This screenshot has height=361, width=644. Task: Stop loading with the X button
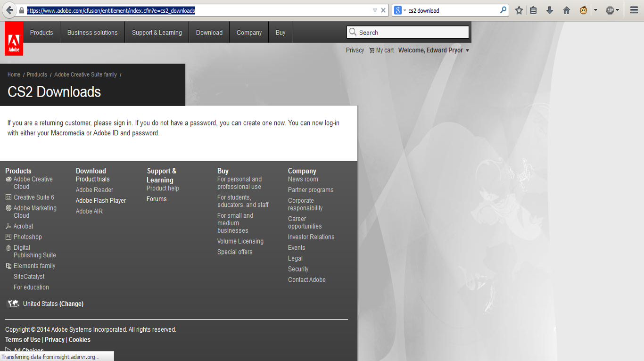[x=384, y=10]
